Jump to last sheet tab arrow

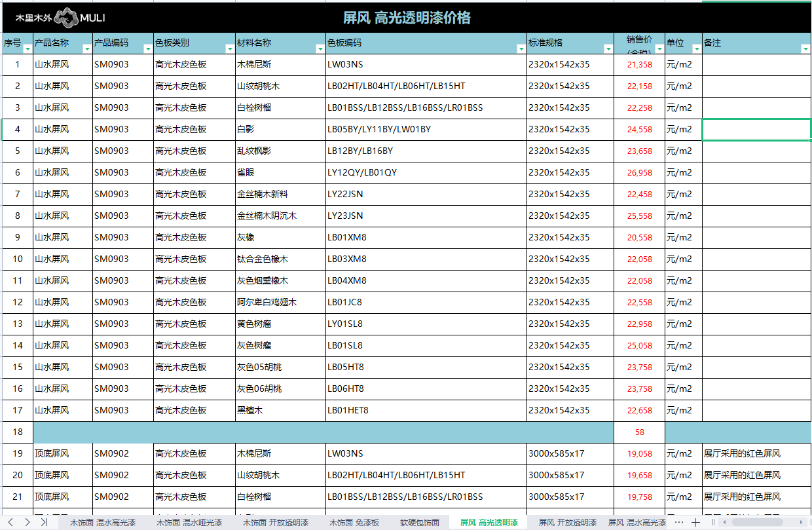tap(44, 522)
